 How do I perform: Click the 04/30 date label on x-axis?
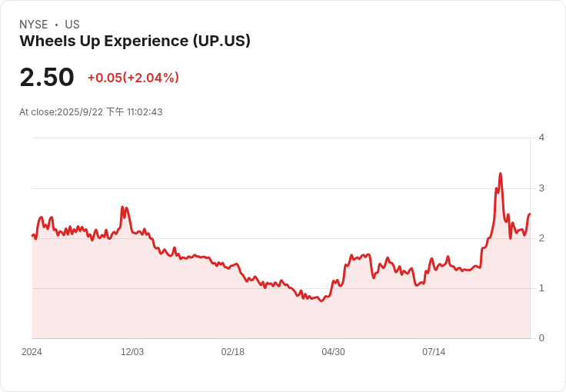(x=333, y=352)
